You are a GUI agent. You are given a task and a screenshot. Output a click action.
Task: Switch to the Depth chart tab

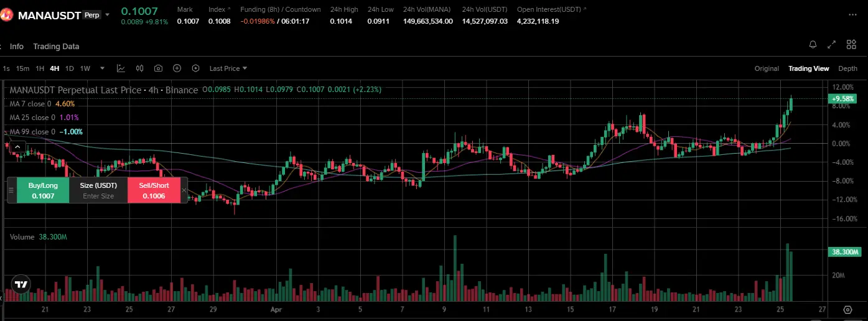[847, 68]
